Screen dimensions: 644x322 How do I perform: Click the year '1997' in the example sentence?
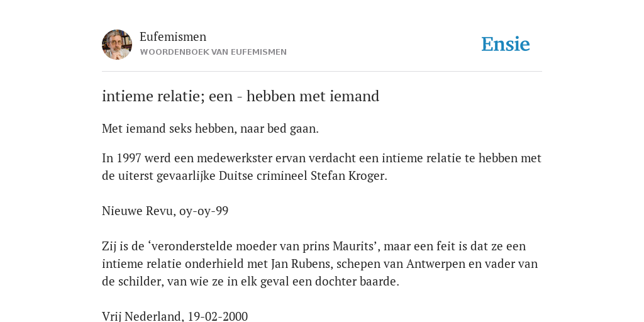tap(129, 158)
